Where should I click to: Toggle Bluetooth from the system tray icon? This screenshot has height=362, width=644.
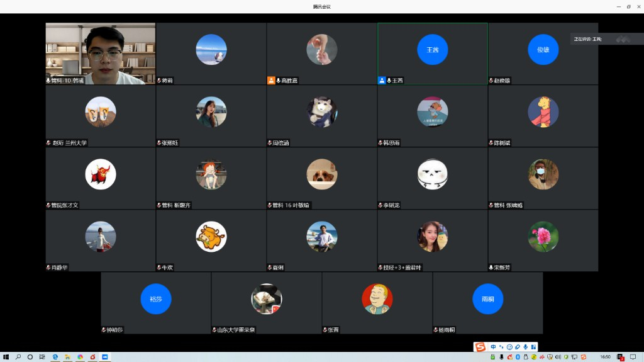click(x=517, y=357)
